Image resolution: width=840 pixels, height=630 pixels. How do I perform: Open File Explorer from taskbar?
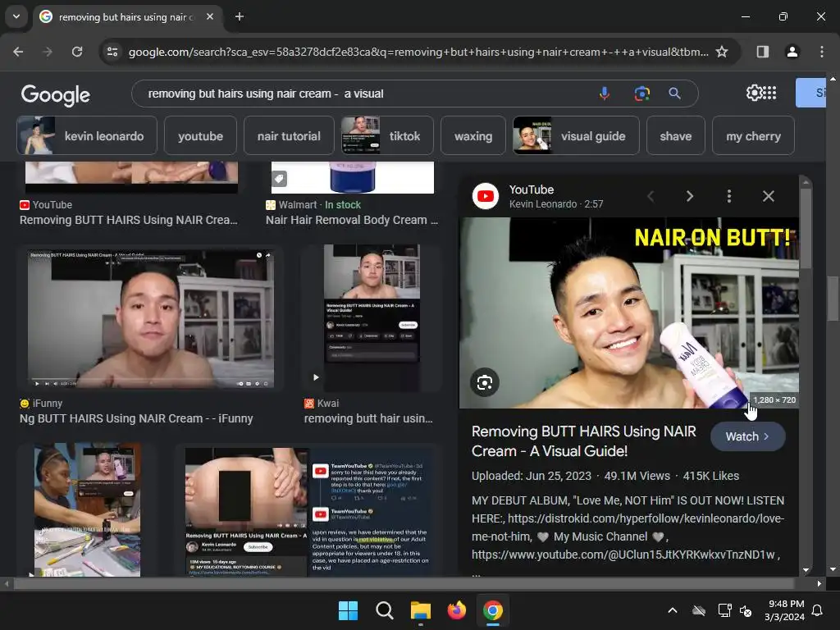[x=421, y=610]
